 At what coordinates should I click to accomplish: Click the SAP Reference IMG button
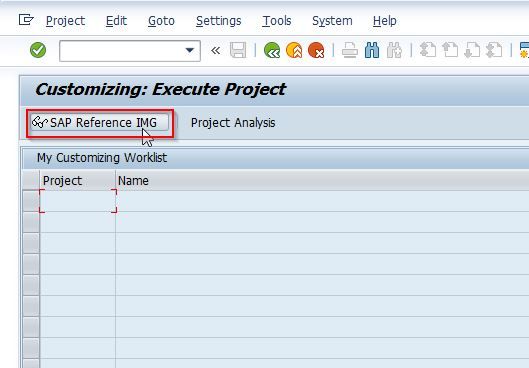(x=100, y=122)
